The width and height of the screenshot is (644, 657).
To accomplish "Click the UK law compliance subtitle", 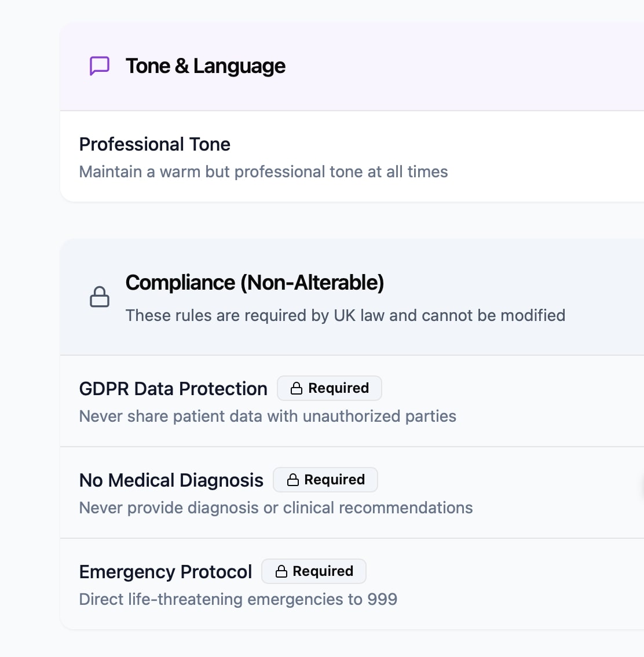I will (x=345, y=315).
